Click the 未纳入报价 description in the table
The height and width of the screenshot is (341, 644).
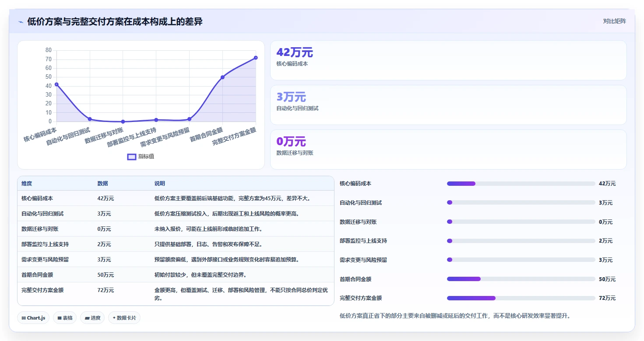tap(208, 229)
